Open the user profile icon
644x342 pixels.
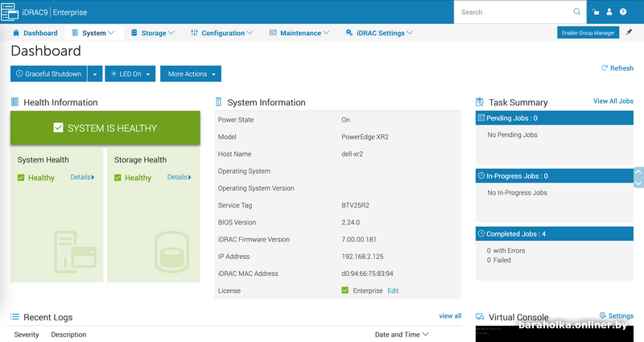[609, 12]
